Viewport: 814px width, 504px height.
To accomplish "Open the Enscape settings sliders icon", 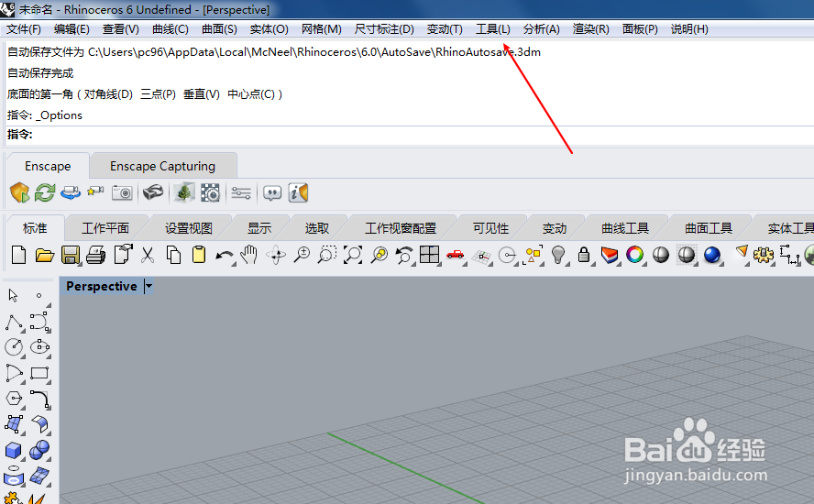I will [x=241, y=193].
